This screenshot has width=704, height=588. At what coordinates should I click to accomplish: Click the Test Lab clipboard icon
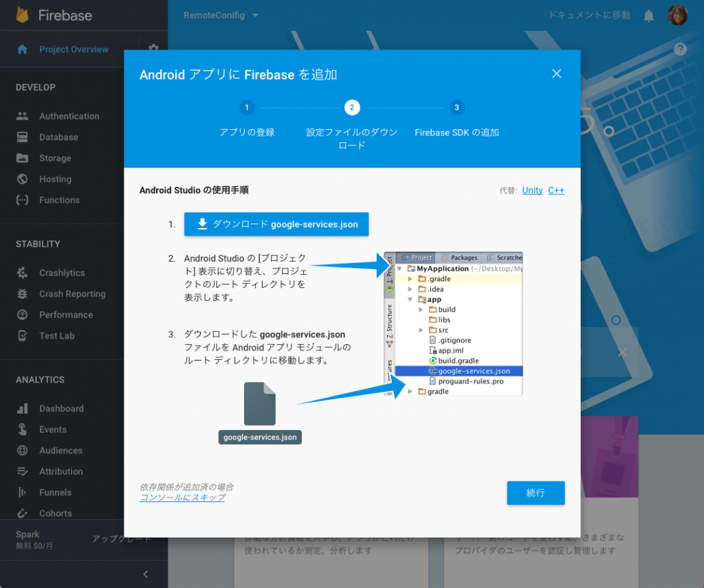pyautogui.click(x=22, y=335)
